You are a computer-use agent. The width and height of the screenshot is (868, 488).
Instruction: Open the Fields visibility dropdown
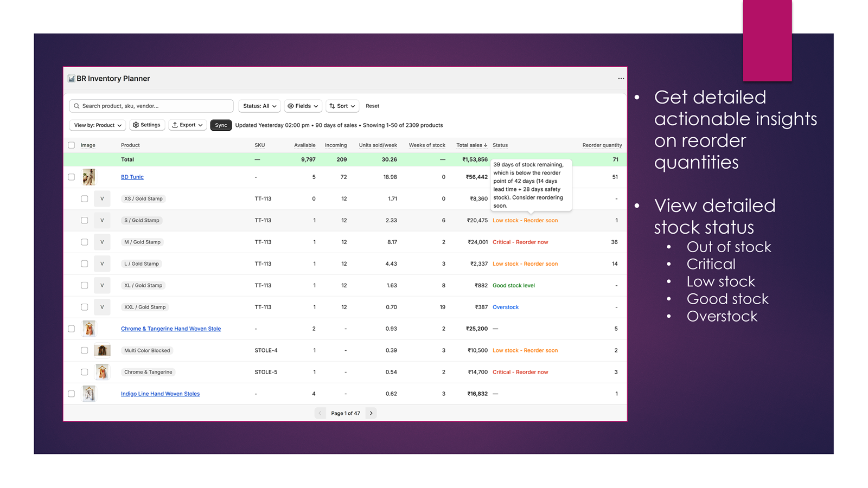point(303,106)
